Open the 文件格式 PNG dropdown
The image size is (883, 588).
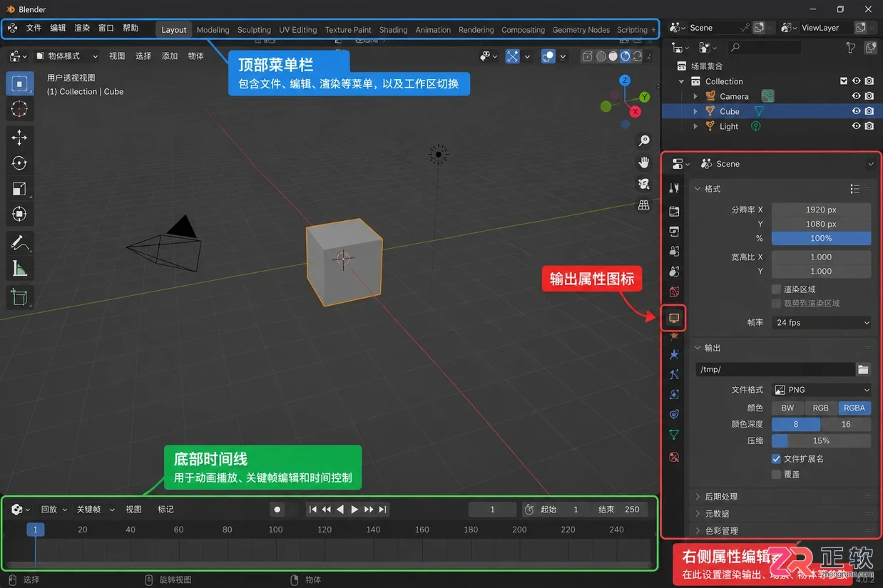point(822,390)
